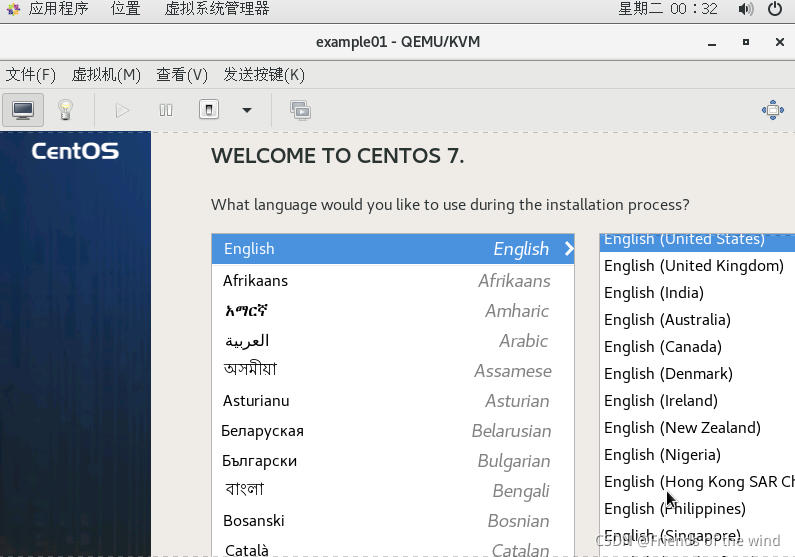This screenshot has height=557, width=795.
Task: Click the clock showing 星期二 00:32
Action: pos(668,9)
